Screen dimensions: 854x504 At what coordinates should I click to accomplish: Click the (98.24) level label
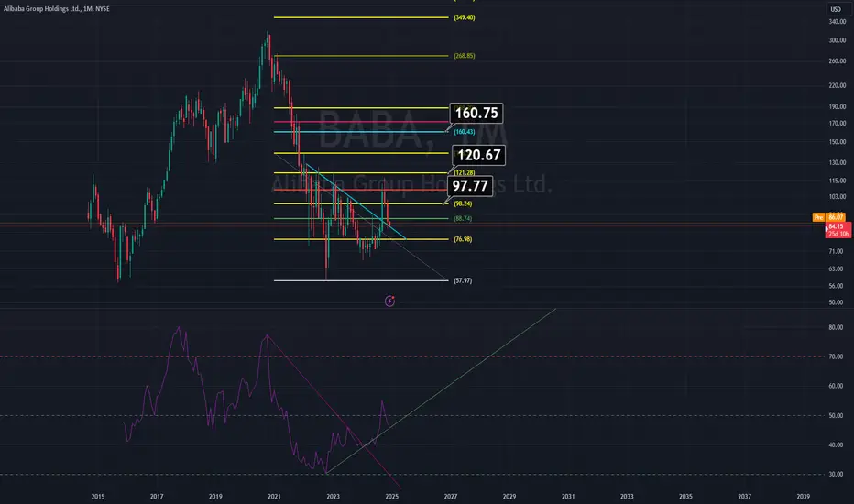pos(463,203)
